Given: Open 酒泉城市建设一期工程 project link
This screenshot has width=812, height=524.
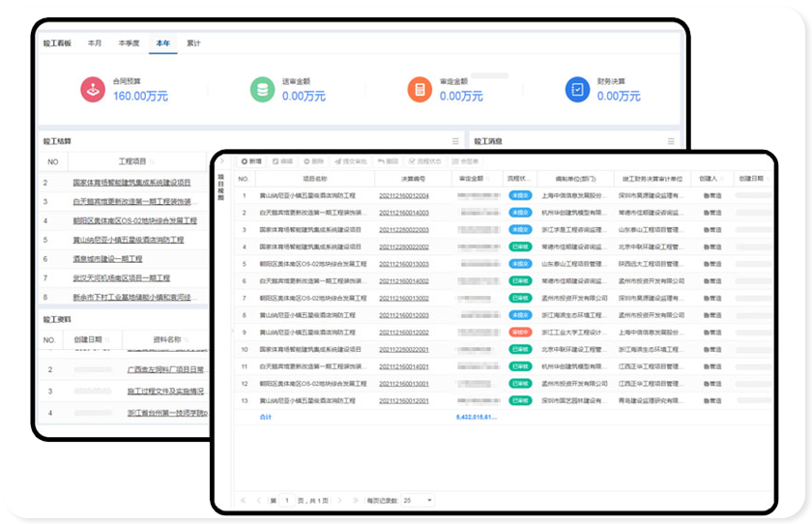Looking at the screenshot, I should (107, 259).
